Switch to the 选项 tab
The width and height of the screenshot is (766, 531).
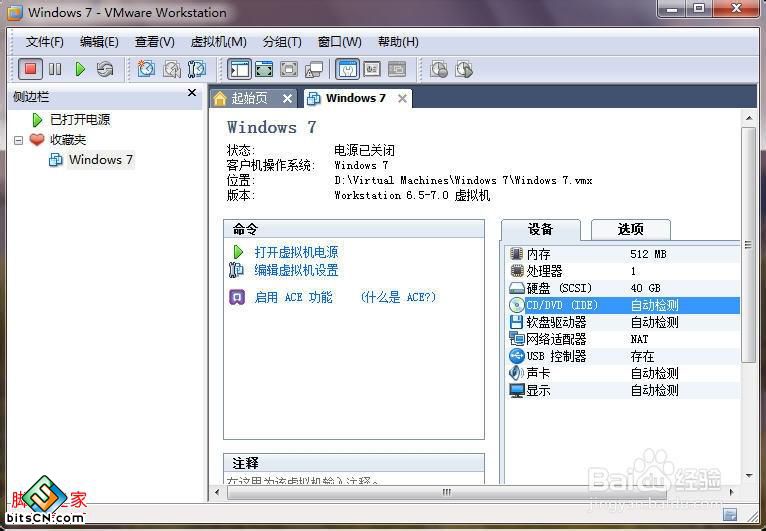point(631,229)
